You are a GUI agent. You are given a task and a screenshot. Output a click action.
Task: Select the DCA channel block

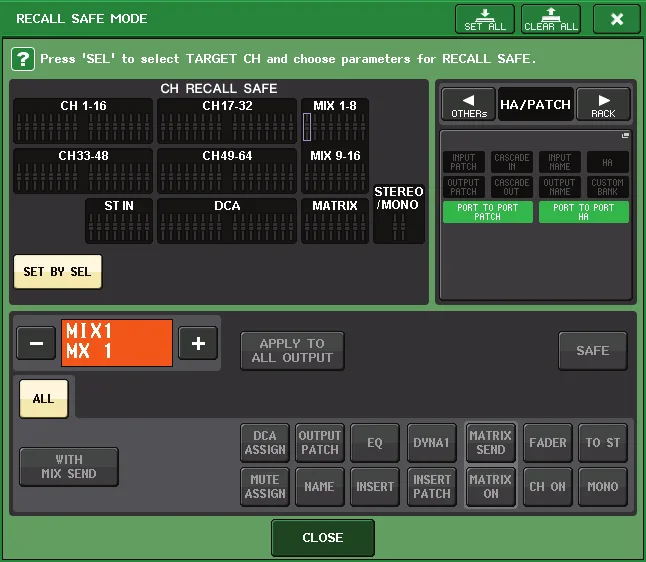(227, 220)
